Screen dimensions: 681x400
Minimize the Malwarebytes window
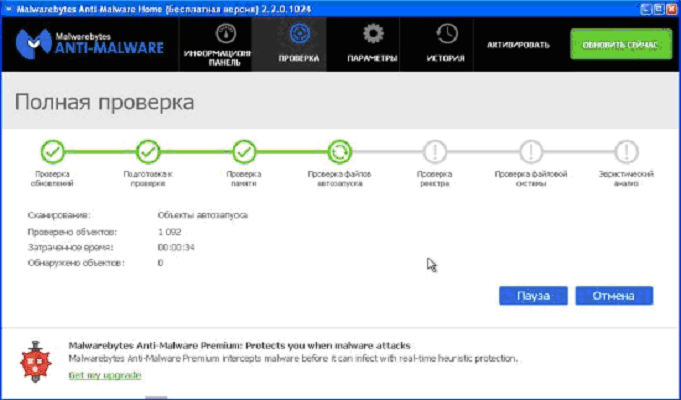coord(646,9)
